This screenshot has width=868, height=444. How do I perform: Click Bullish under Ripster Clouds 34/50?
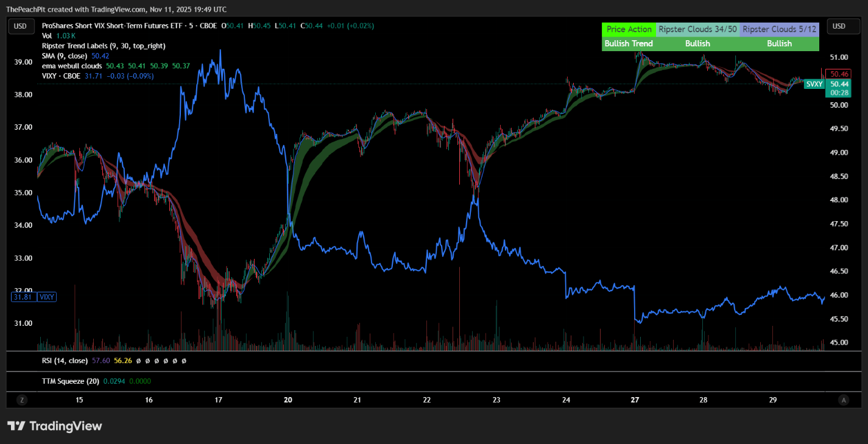coord(697,43)
